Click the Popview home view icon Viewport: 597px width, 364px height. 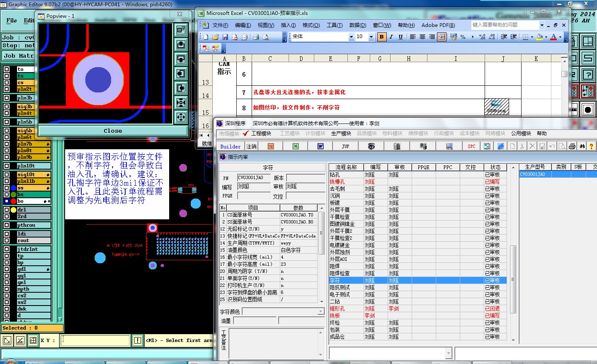click(x=181, y=30)
